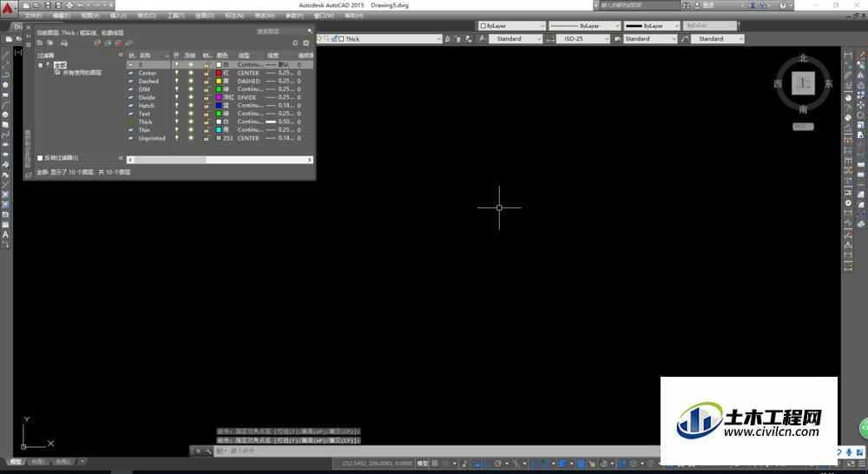Click the Plot printer icon in quick access toolbar
This screenshot has height=474, width=868.
(x=69, y=5)
